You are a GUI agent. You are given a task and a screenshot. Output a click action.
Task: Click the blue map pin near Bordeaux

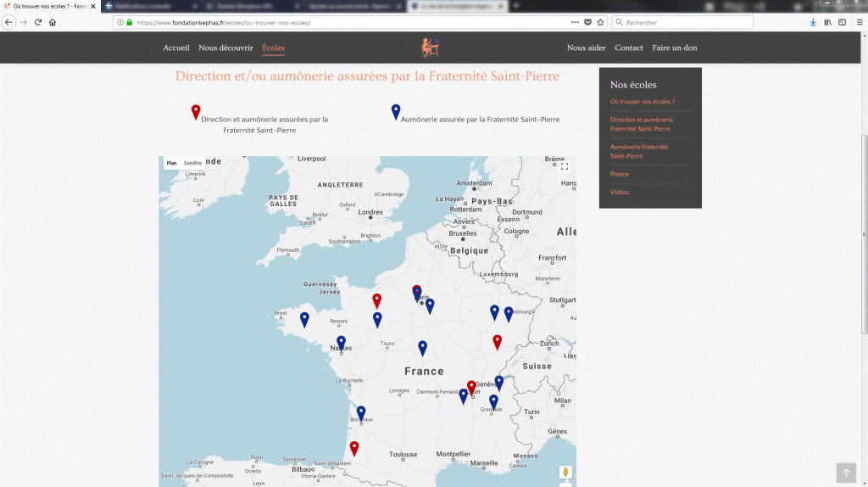tap(361, 413)
